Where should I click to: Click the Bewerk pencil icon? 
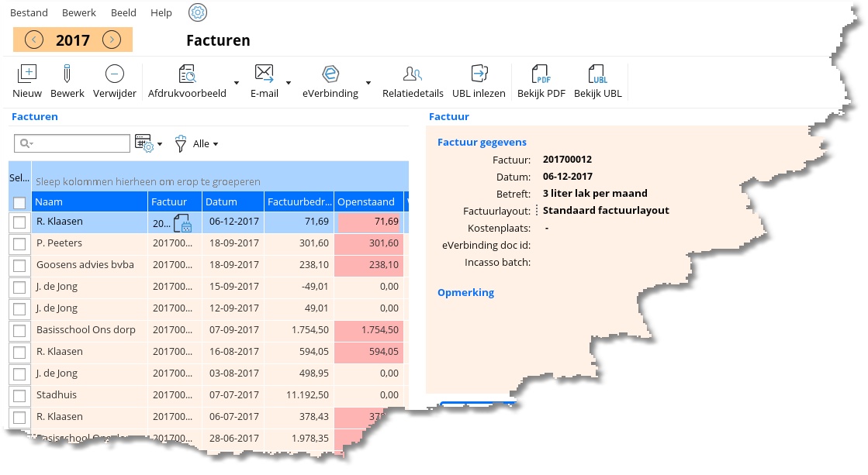pos(67,74)
